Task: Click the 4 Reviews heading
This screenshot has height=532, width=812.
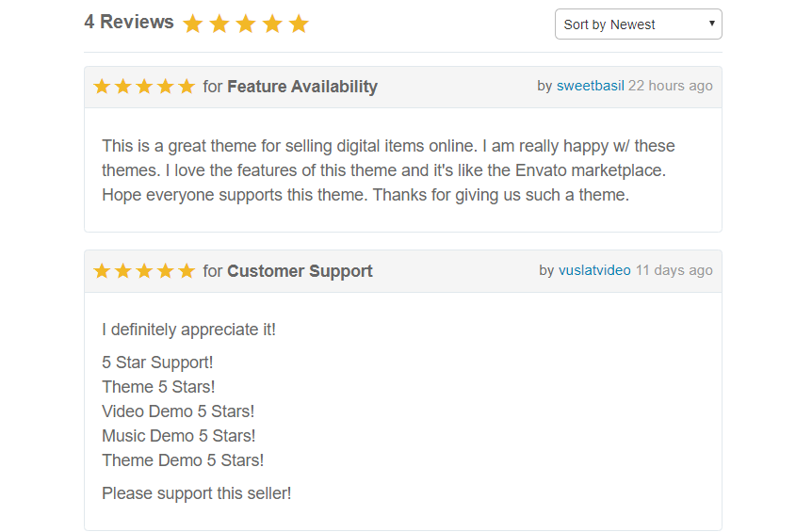Action: [129, 23]
